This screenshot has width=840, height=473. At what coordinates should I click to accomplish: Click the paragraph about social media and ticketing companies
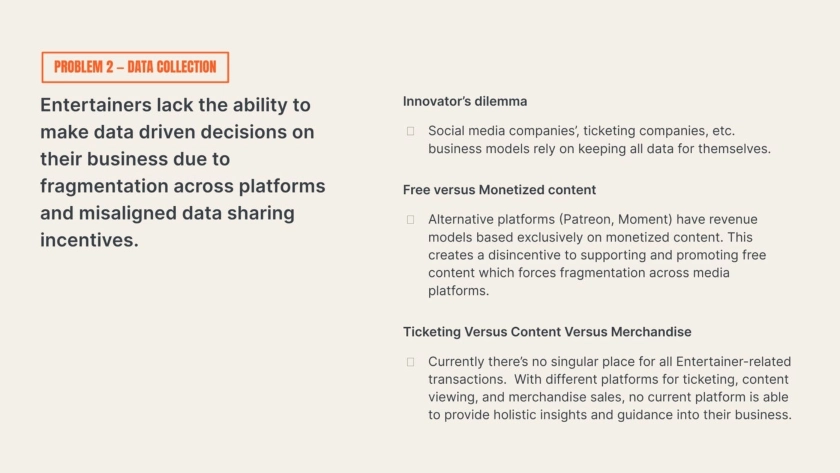click(599, 139)
